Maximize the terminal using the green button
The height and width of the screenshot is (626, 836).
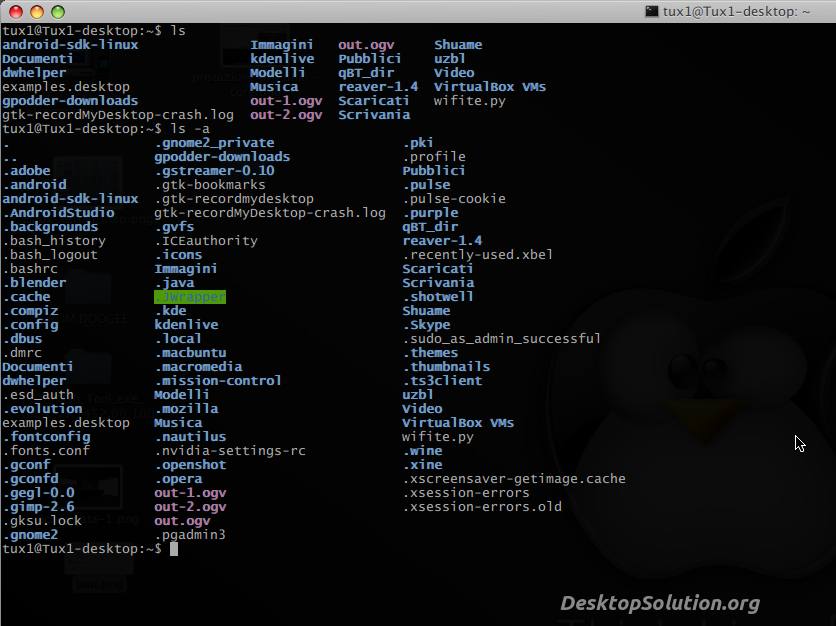click(58, 12)
